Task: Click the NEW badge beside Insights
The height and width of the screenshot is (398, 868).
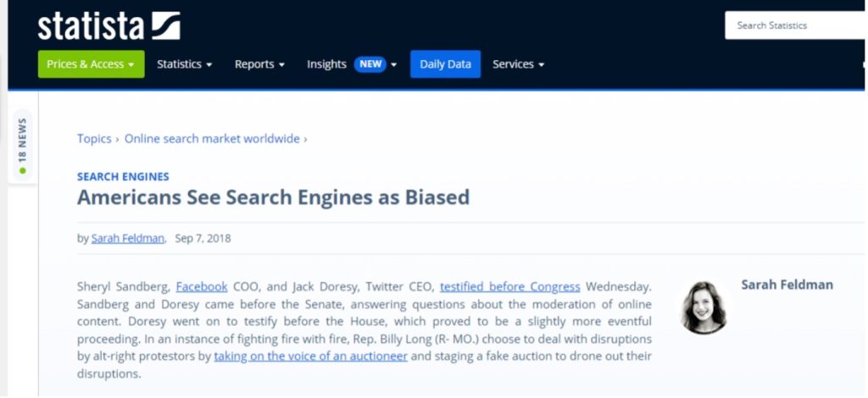Action: pyautogui.click(x=370, y=64)
